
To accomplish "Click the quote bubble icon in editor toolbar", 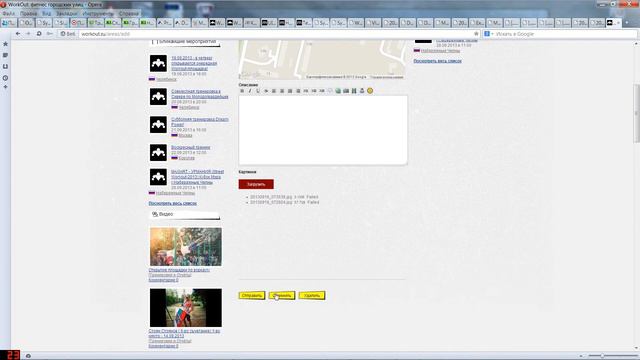I will 330,91.
